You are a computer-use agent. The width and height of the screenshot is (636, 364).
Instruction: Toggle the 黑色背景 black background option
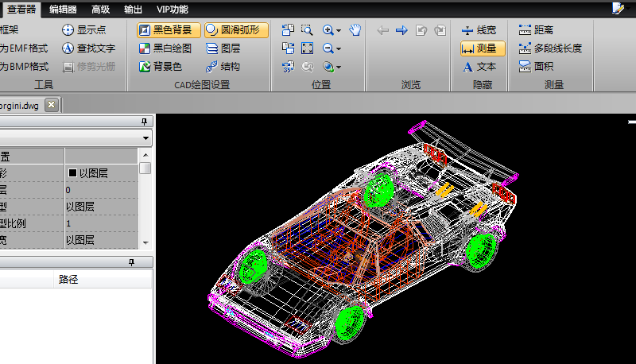point(169,30)
